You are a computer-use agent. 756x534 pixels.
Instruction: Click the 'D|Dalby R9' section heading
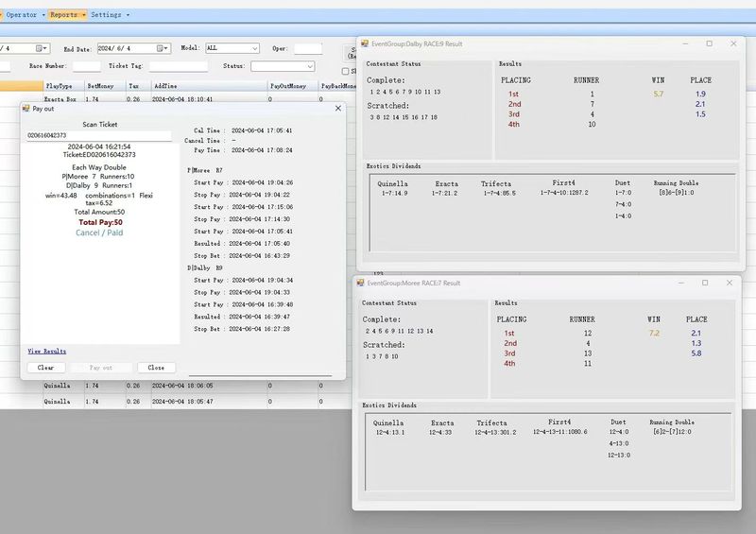[205, 267]
